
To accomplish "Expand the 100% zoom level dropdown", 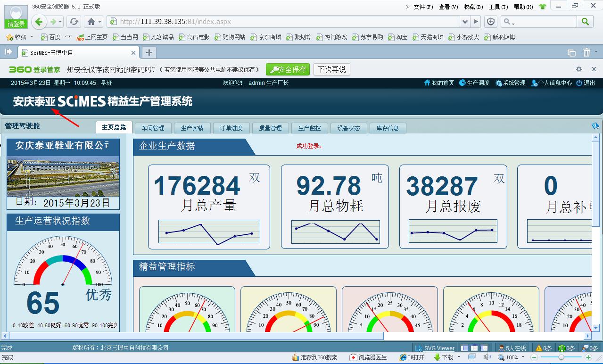I will pyautogui.click(x=523, y=357).
